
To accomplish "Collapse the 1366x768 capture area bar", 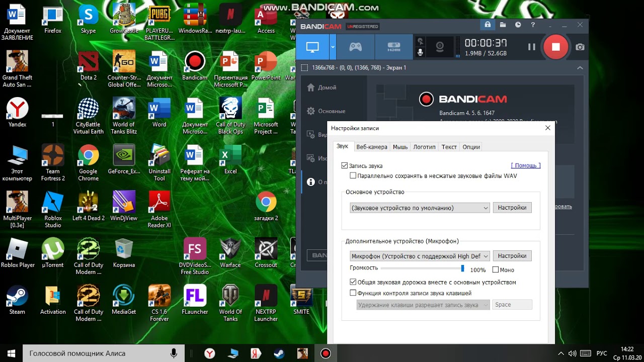I will pyautogui.click(x=580, y=68).
